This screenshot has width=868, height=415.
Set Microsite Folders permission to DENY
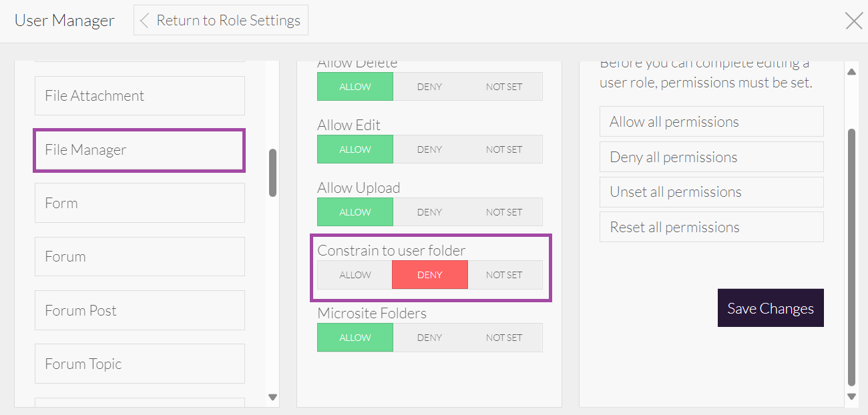(429, 337)
